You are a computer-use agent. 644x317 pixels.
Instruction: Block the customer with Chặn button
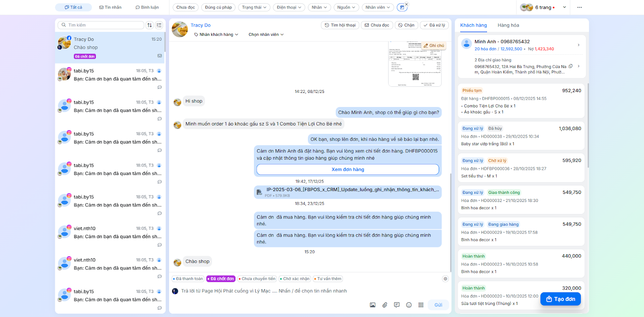[407, 25]
